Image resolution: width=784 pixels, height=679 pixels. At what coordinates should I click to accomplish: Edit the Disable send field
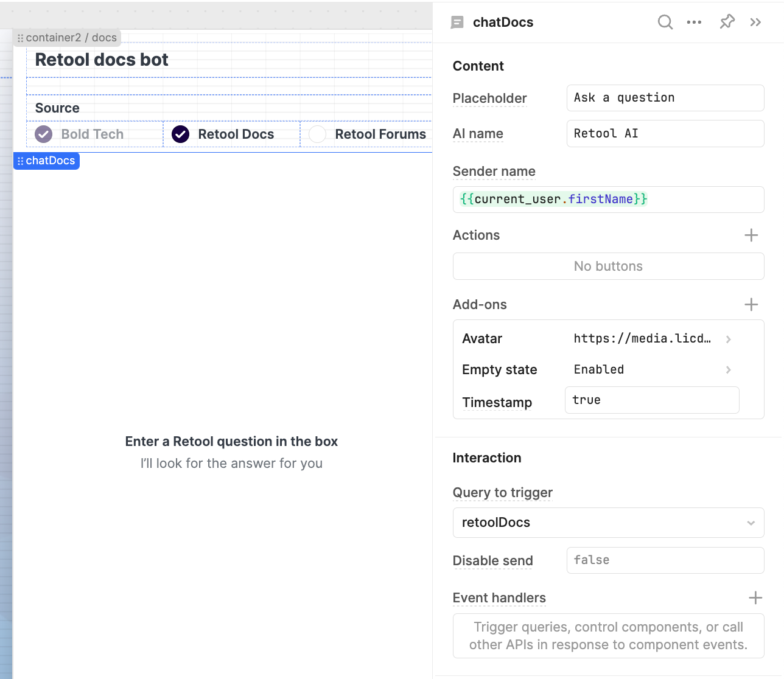click(665, 560)
